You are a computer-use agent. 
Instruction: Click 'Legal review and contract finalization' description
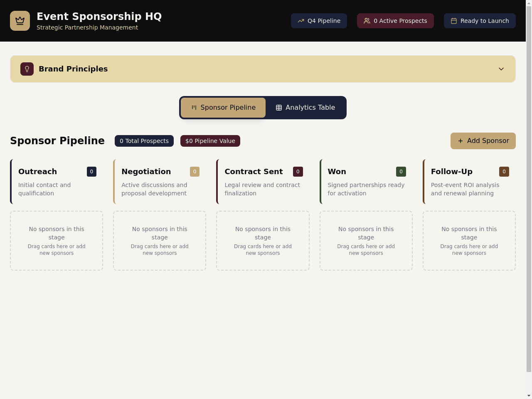click(262, 189)
